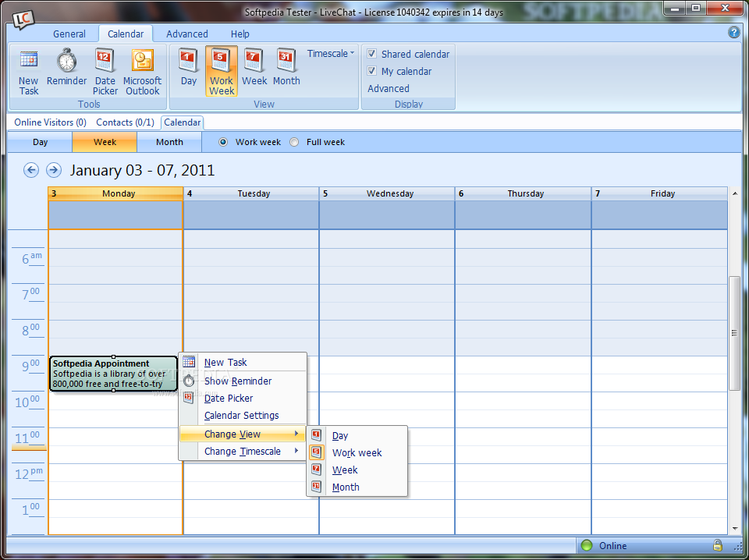749x560 pixels.
Task: Open the Date Picker ribbon tool
Action: tap(105, 72)
